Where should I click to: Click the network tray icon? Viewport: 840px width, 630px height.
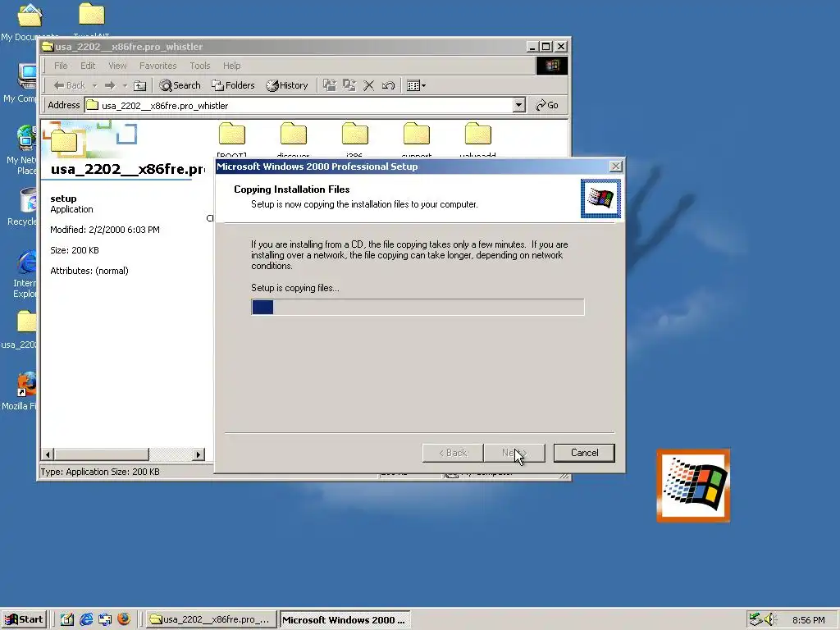pyautogui.click(x=756, y=619)
